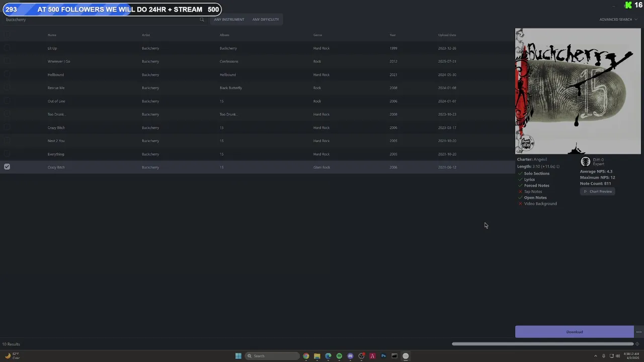Open the Windows Start menu
Image resolution: width=644 pixels, height=362 pixels.
click(238, 356)
